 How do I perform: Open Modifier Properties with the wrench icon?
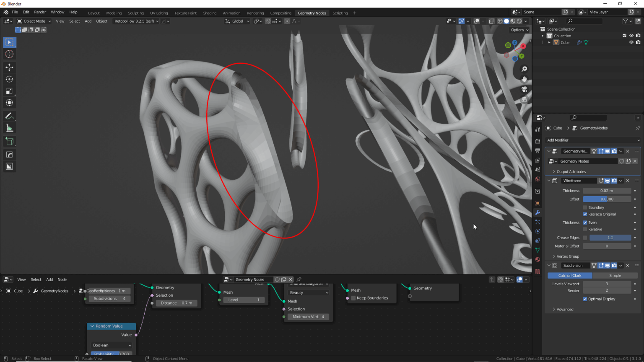[538, 212]
